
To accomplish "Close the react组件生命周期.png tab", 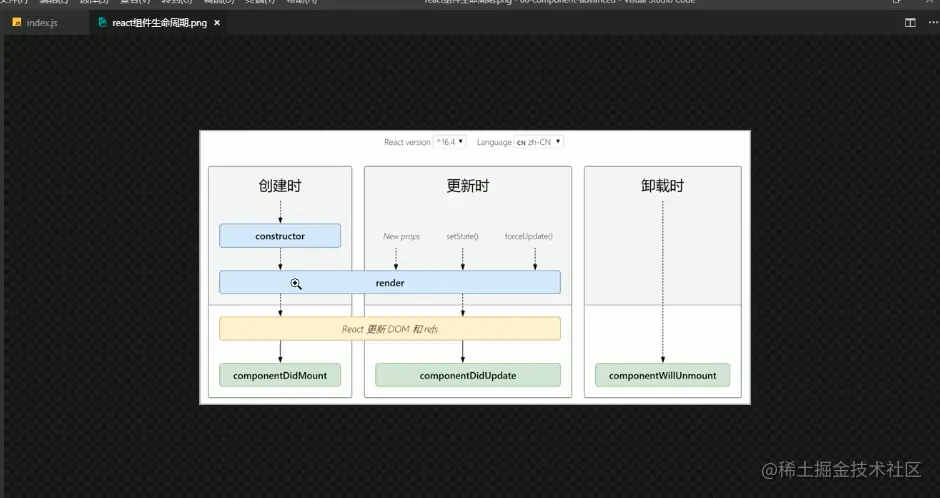I will pos(217,23).
